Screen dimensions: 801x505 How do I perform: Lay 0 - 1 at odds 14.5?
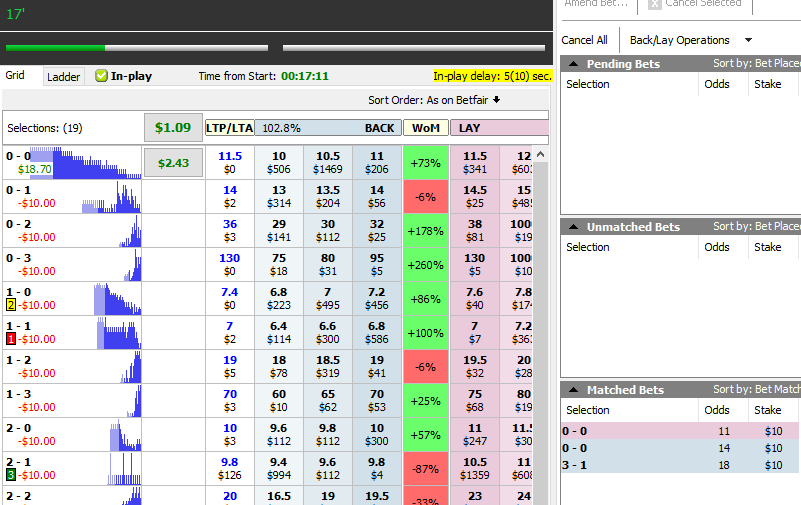click(x=475, y=197)
